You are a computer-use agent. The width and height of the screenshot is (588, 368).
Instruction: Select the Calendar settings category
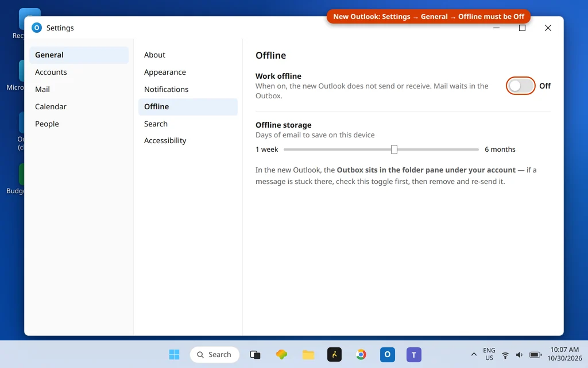point(79,106)
